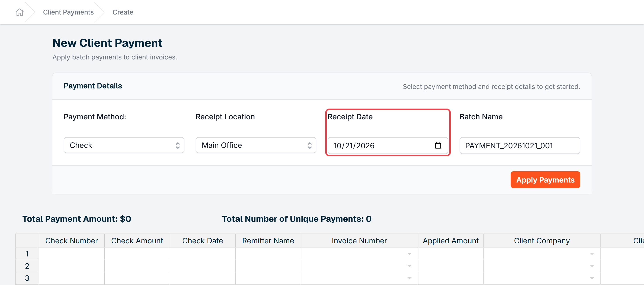Image resolution: width=644 pixels, height=285 pixels.
Task: Select row header 1 in the grid
Action: pos(27,254)
